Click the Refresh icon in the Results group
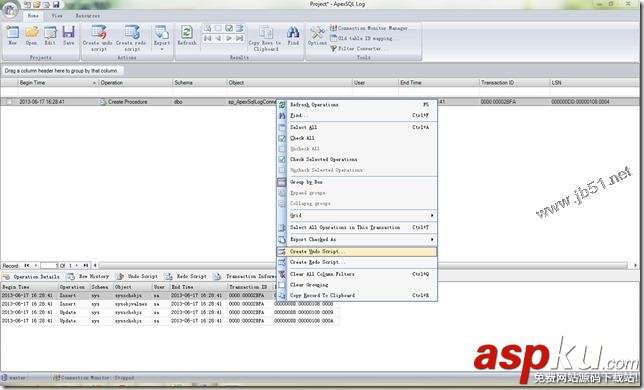644x390 pixels. click(187, 35)
